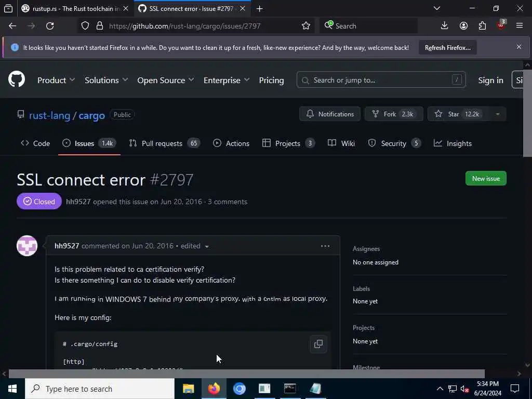The height and width of the screenshot is (399, 532).
Task: Click the page horizontal scrollbar
Action: [247, 374]
